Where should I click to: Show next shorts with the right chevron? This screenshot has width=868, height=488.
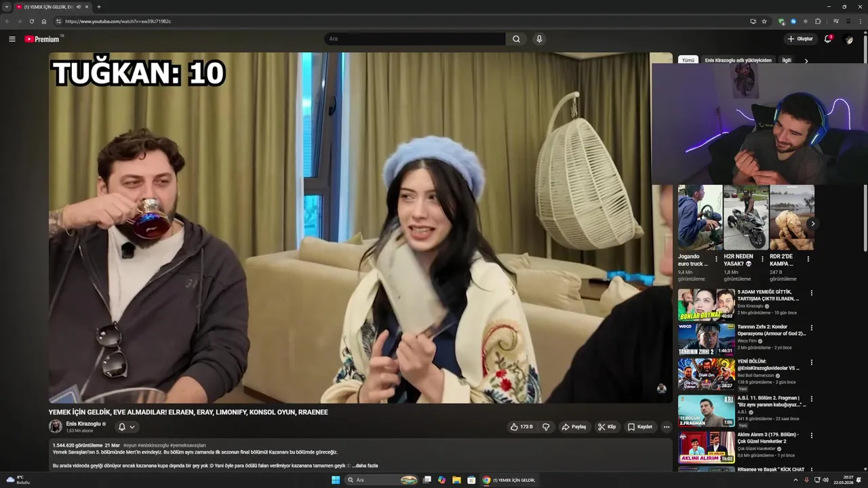click(x=812, y=223)
